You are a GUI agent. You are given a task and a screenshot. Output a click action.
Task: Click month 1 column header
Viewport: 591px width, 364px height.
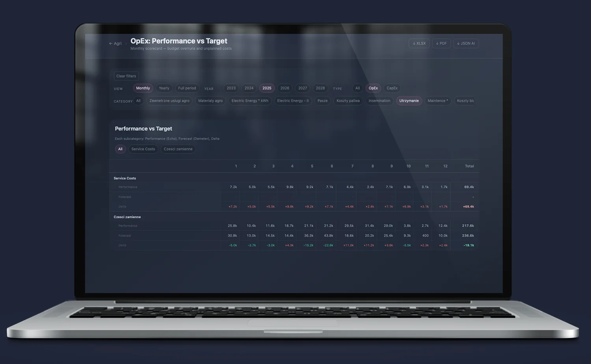236,166
